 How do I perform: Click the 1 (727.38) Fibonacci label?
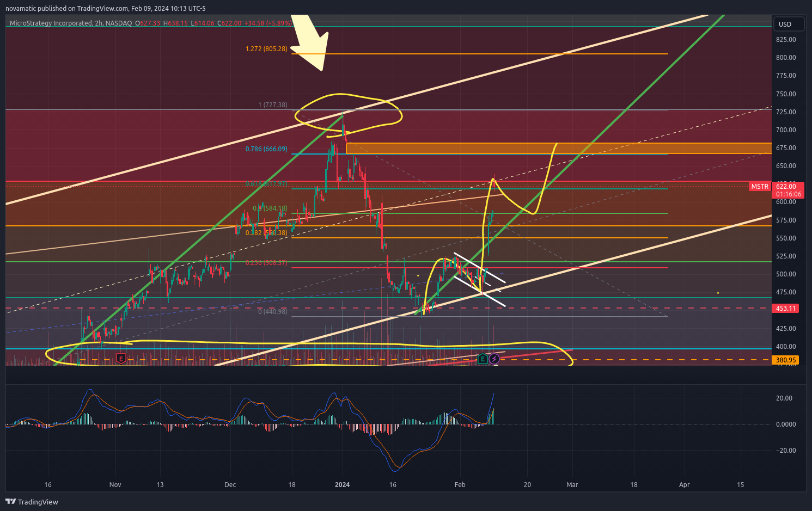273,105
